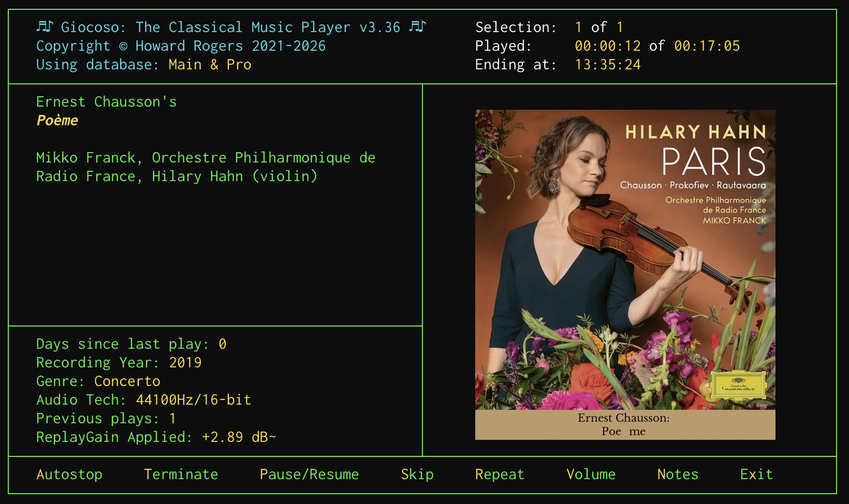
Task: Click the ReplayGain Applied value
Action: coord(239,437)
